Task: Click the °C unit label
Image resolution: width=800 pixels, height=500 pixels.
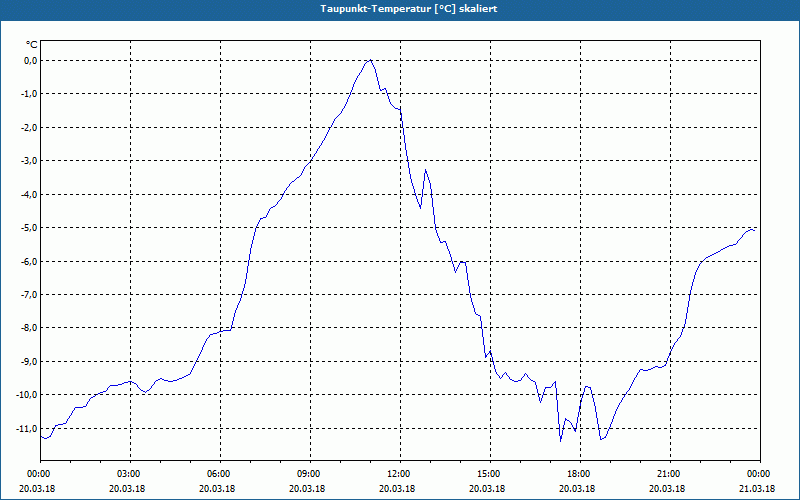Action: (32, 45)
